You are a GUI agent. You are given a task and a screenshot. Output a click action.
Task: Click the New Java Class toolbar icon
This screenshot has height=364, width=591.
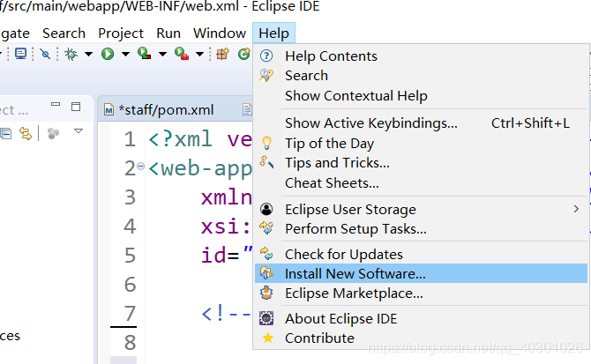[x=244, y=54]
